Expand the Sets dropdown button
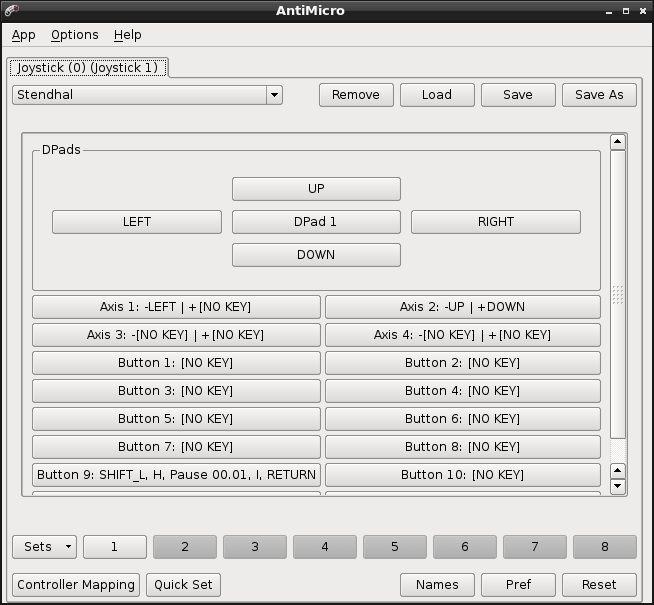654x605 pixels. 44,547
